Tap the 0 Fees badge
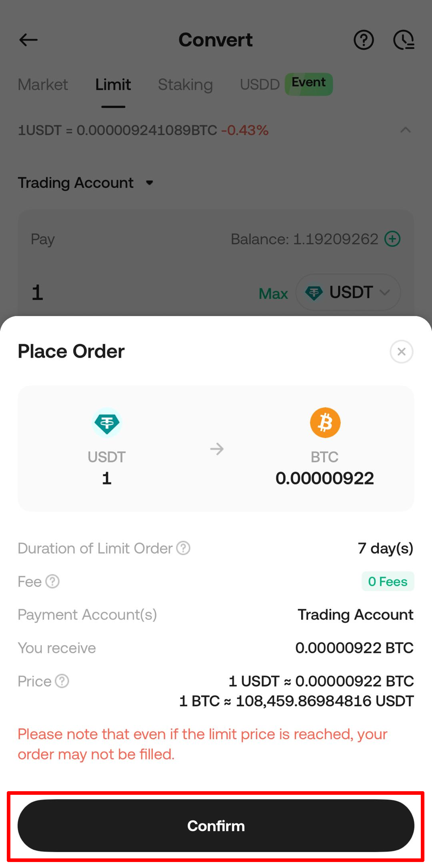The width and height of the screenshot is (432, 868). [x=388, y=581]
